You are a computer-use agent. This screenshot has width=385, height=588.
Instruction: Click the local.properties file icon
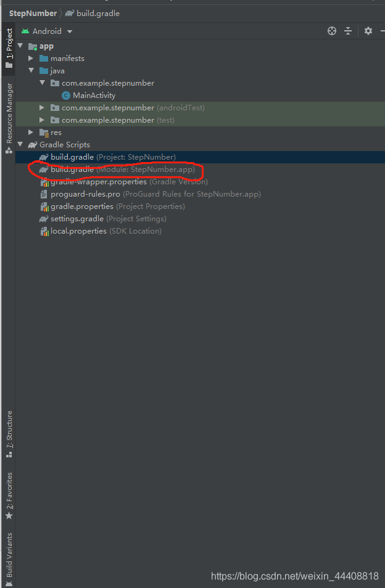44,231
